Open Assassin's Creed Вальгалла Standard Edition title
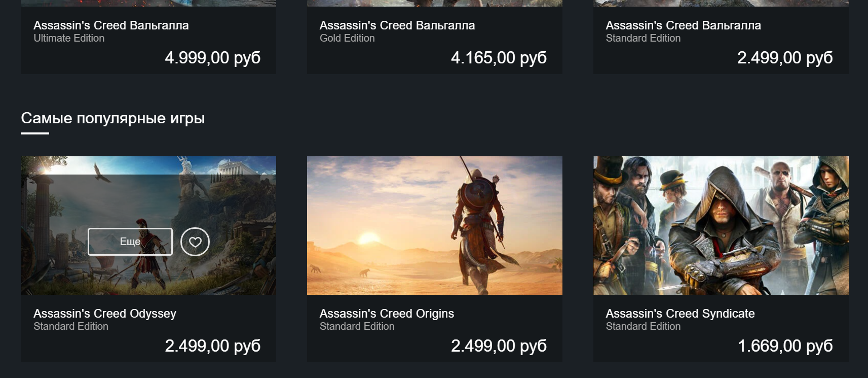 (683, 25)
